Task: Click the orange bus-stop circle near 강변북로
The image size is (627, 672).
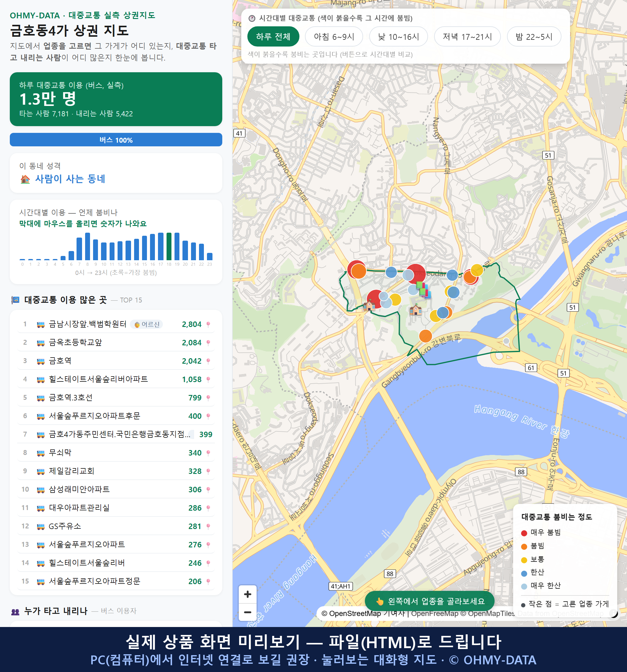Action: coord(425,336)
